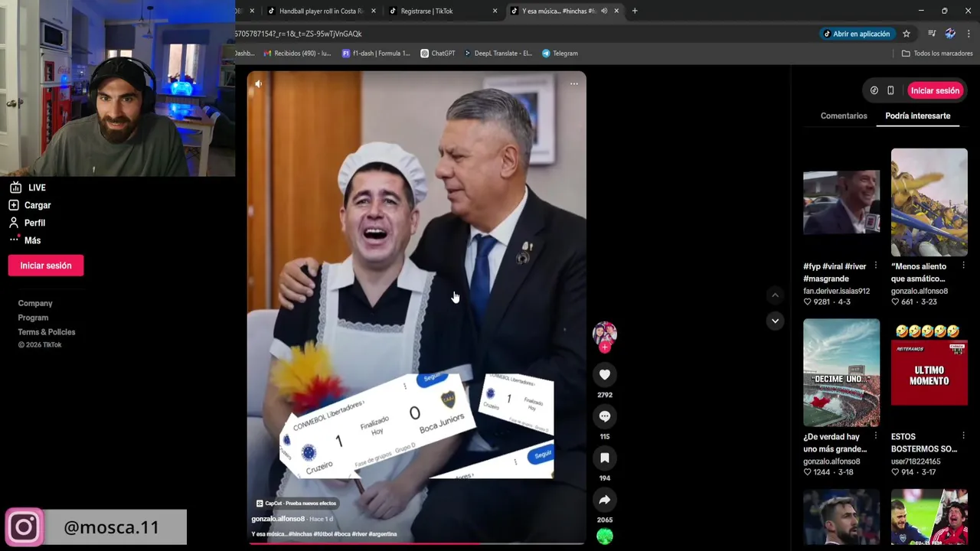Open the three-dot video options menu
980x551 pixels.
[574, 84]
